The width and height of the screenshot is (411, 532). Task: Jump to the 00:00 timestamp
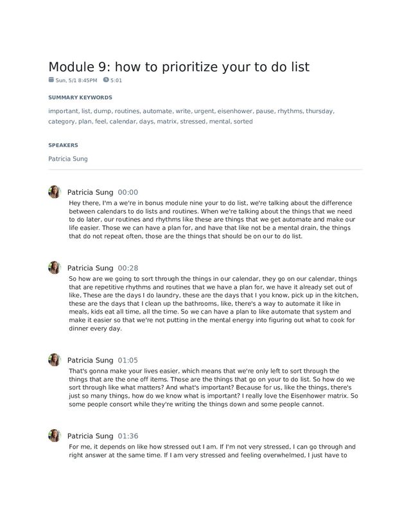(x=128, y=192)
